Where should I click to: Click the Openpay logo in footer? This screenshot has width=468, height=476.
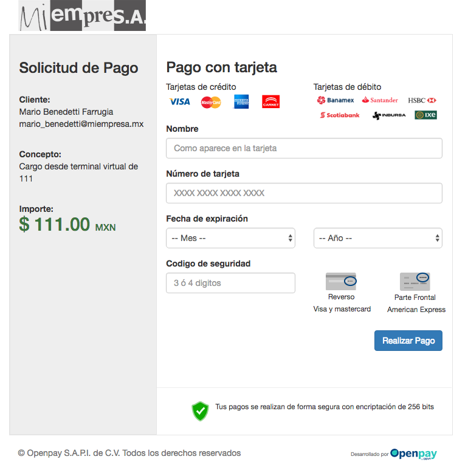413,454
